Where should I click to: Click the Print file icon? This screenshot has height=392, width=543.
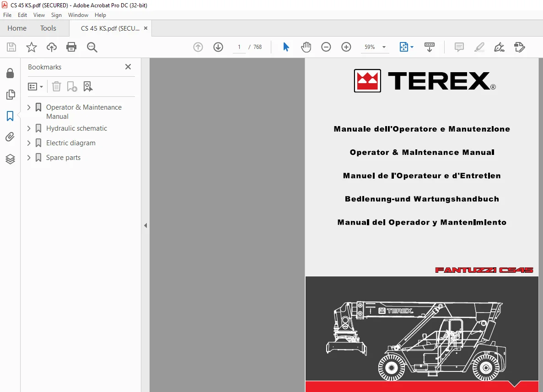pos(71,47)
